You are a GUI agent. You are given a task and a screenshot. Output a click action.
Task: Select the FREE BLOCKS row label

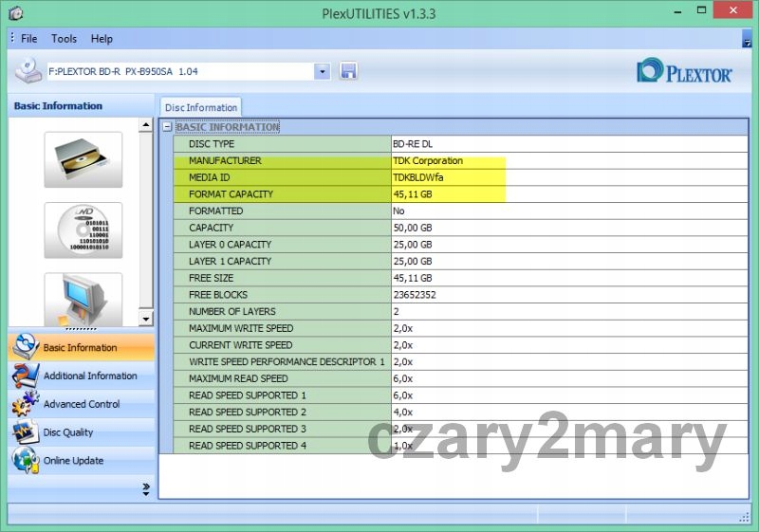(x=218, y=295)
